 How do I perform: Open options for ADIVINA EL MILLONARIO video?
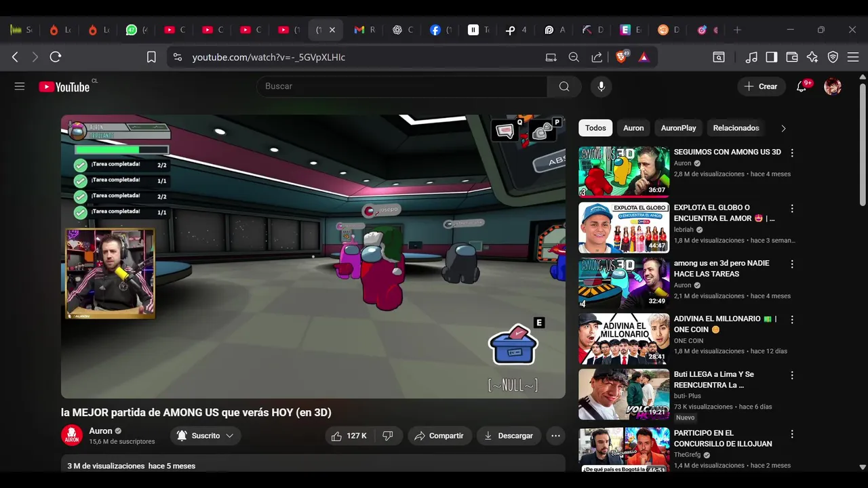pyautogui.click(x=791, y=320)
